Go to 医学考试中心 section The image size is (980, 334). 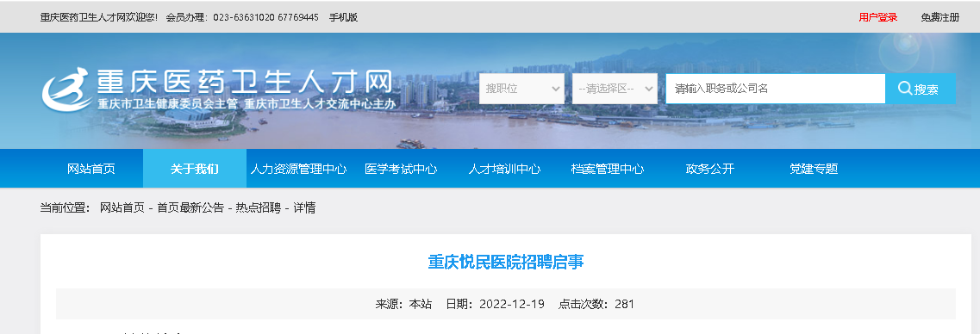401,169
